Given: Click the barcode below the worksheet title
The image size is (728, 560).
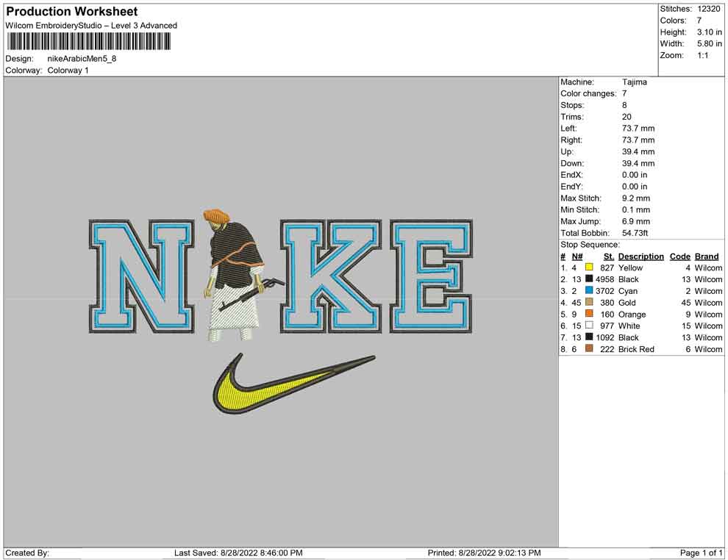Looking at the screenshot, I should 88,41.
